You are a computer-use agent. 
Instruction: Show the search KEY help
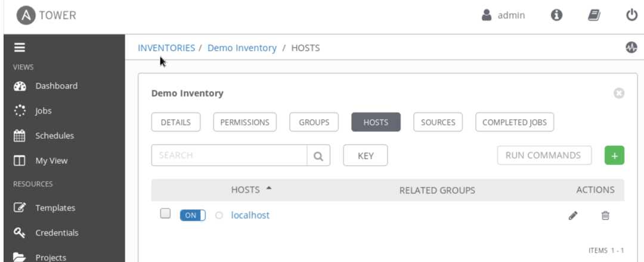(366, 155)
